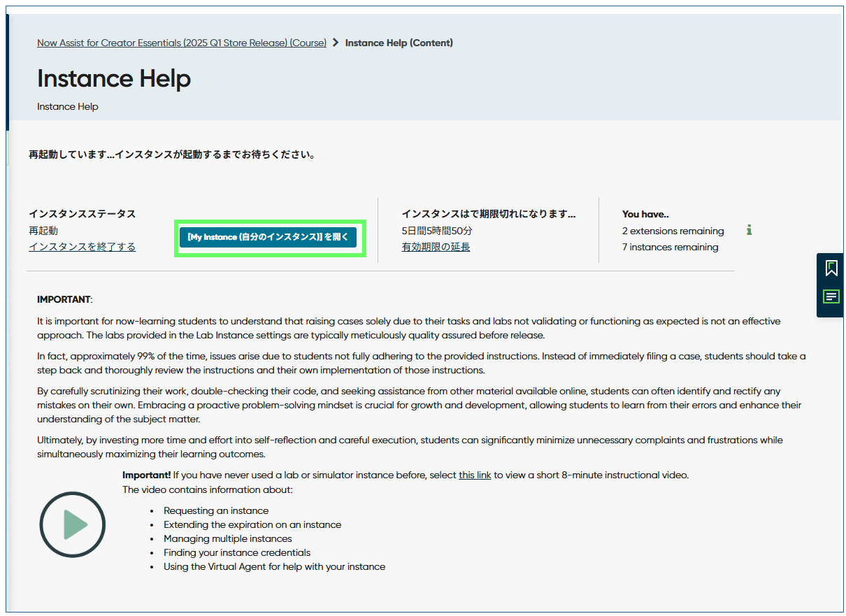846x616 pixels.
Task: Follow 'this link' to the instructional video
Action: click(475, 475)
